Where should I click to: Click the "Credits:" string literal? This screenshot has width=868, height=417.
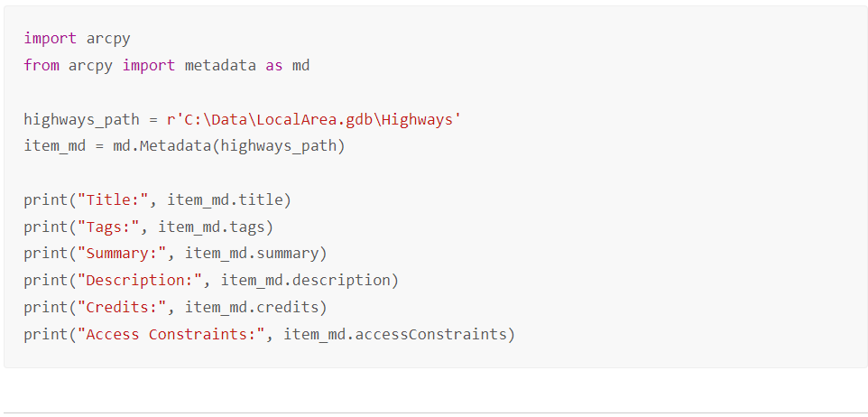click(122, 307)
